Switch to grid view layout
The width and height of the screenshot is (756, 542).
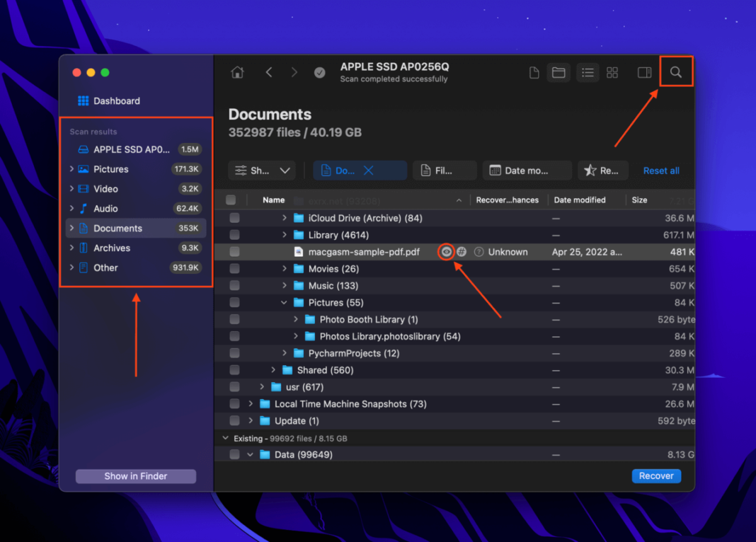pos(612,71)
